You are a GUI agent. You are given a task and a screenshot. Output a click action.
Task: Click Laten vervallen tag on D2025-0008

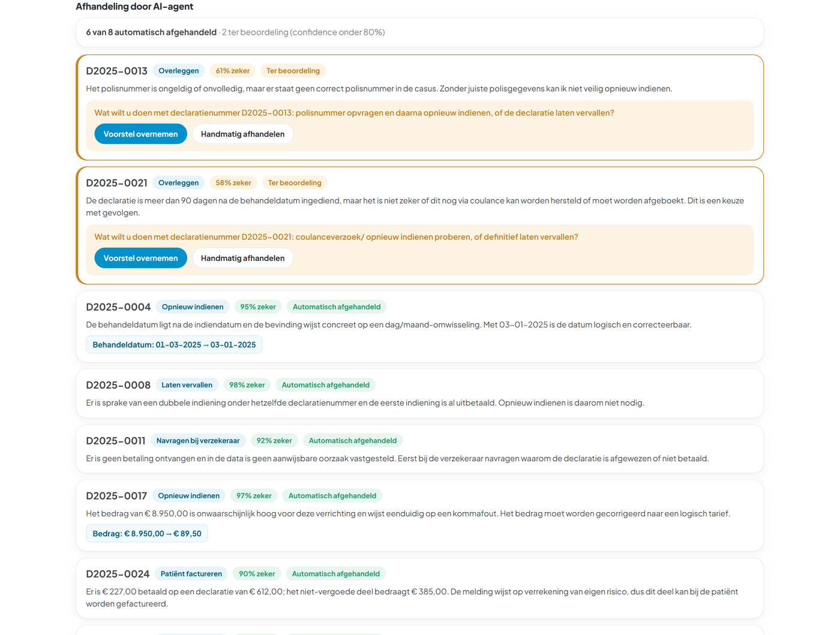click(x=187, y=385)
